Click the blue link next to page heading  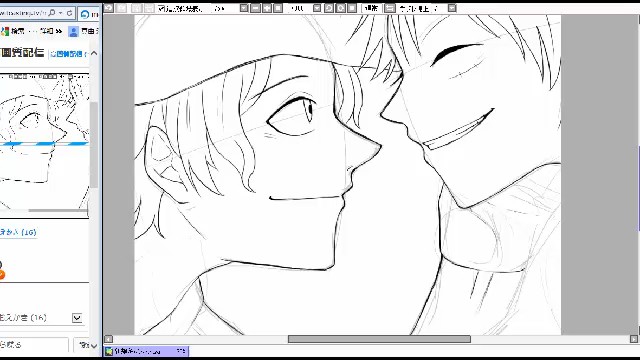point(68,54)
